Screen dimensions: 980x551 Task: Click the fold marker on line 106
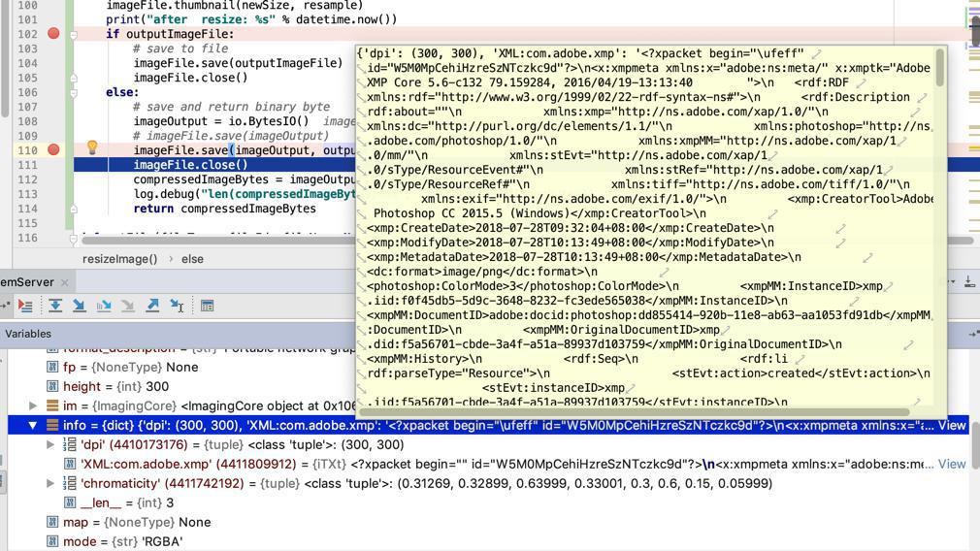coord(73,93)
